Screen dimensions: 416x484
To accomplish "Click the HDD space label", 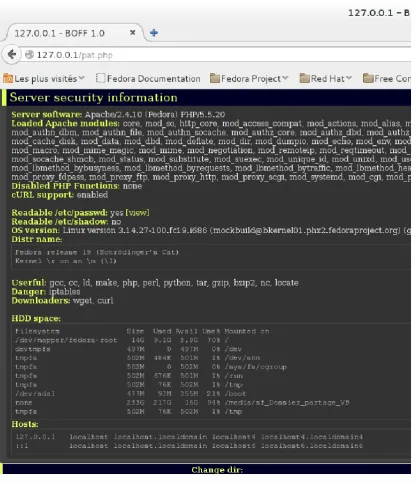I will (36, 319).
